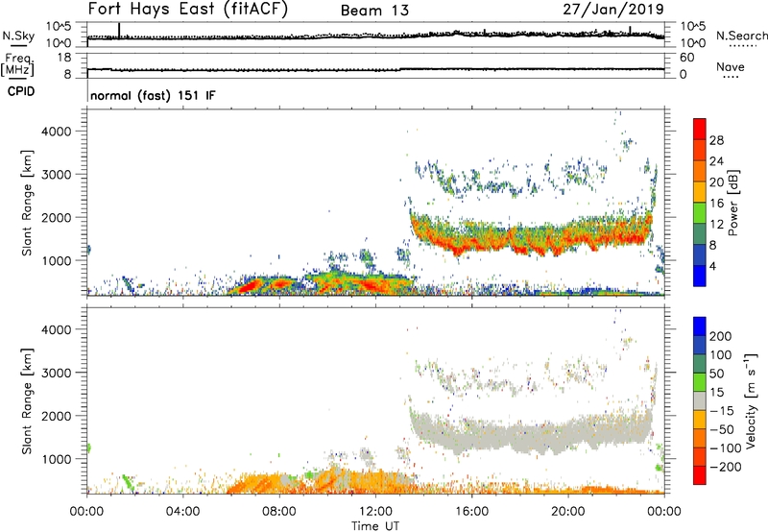This screenshot has height=532, width=768.
Task: Click the '04:00' time tick label
Action: pos(182,512)
